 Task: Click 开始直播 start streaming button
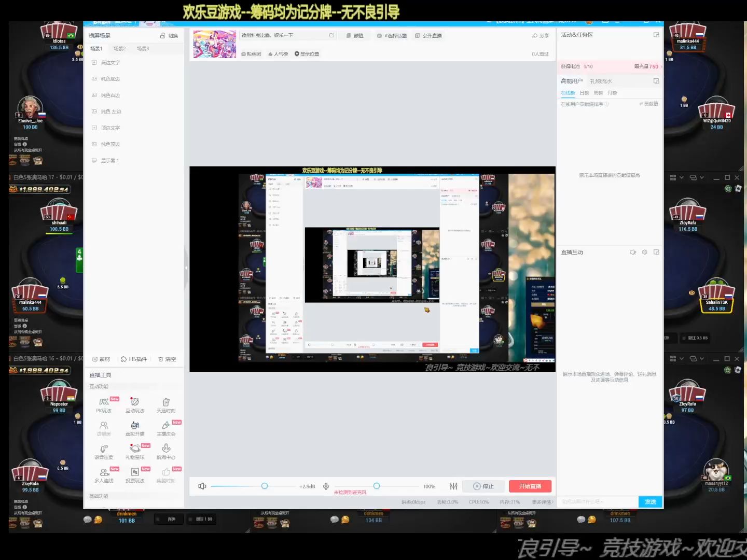tap(530, 486)
